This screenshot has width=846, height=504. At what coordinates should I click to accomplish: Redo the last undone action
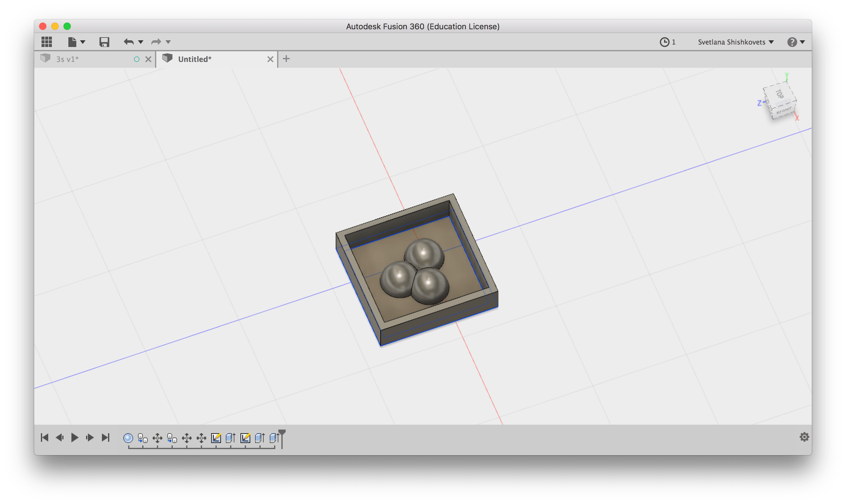[x=156, y=42]
